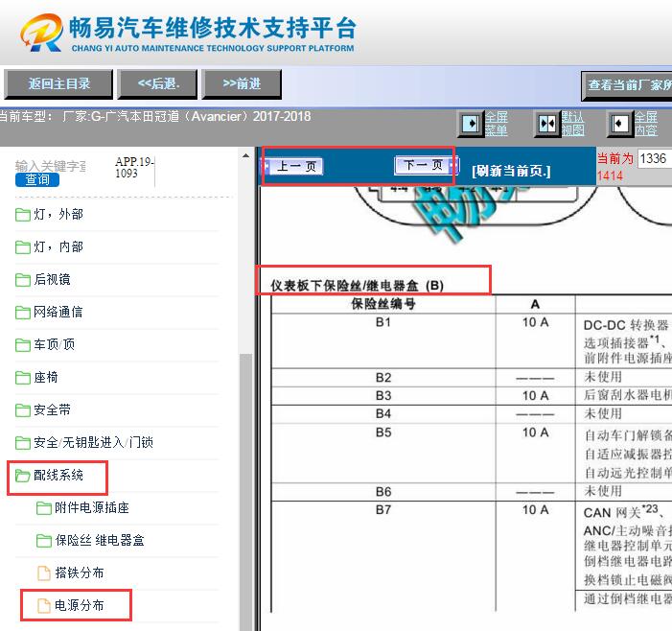The width and height of the screenshot is (672, 631).
Task: Select 安全带 tree item
Action: [53, 409]
